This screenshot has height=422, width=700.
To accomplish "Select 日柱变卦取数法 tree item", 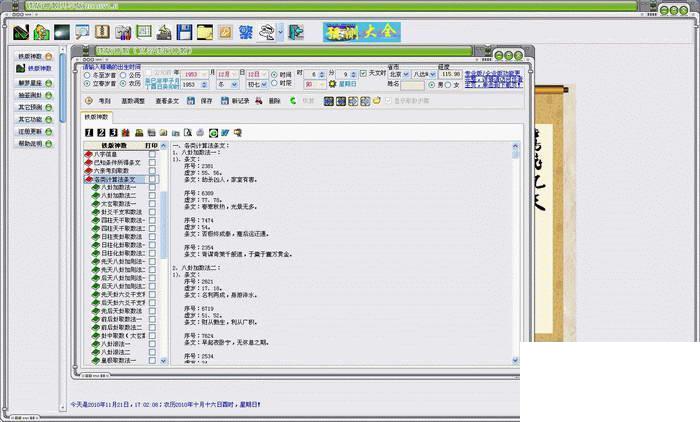I will [121, 237].
